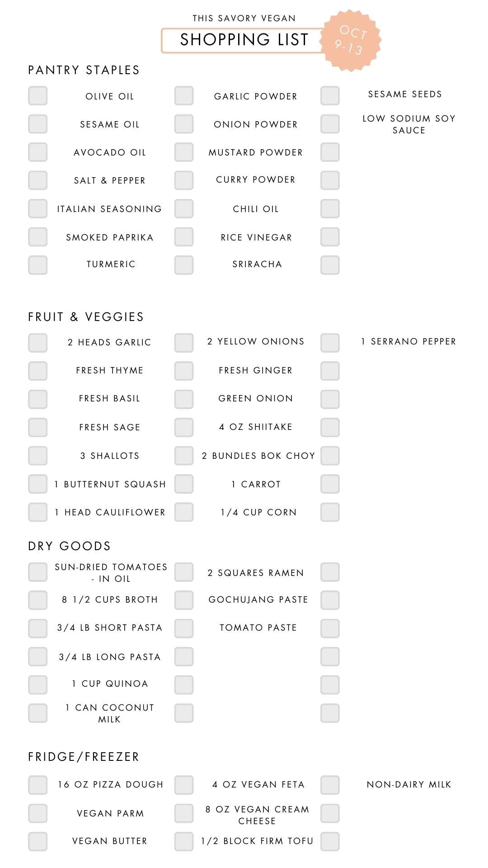Mark Sesame Seeds as bought
This screenshot has height=868, width=488.
(330, 96)
